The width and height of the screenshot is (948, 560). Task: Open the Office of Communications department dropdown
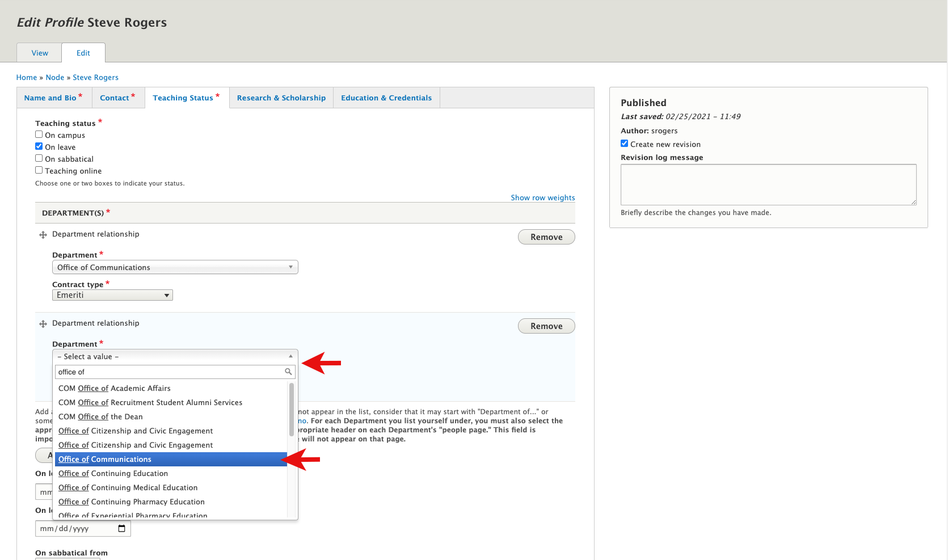click(175, 267)
